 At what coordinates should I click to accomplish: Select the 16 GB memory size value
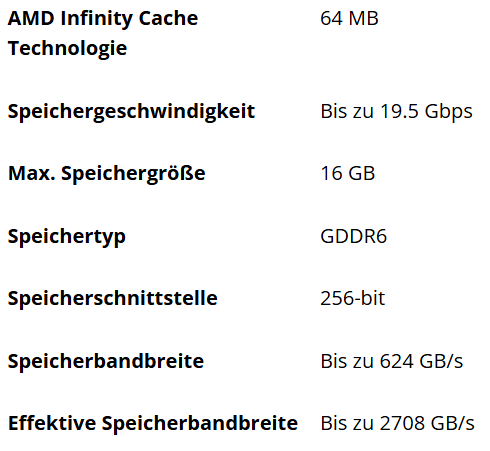tap(348, 174)
